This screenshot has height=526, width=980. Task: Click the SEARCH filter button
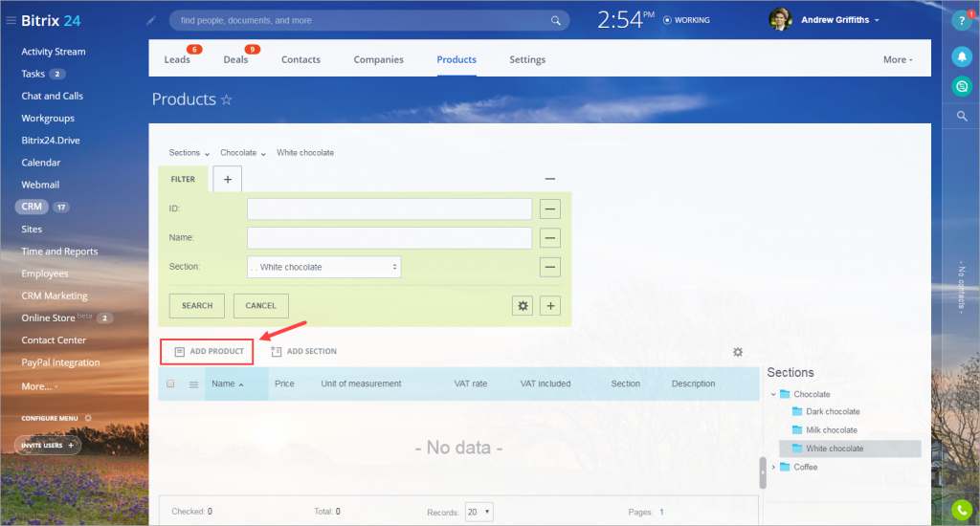(197, 306)
